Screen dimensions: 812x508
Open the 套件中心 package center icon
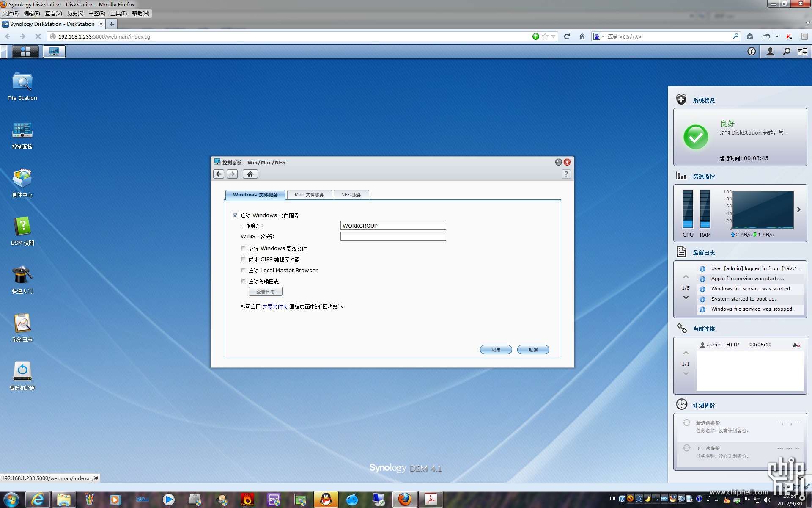pyautogui.click(x=22, y=183)
